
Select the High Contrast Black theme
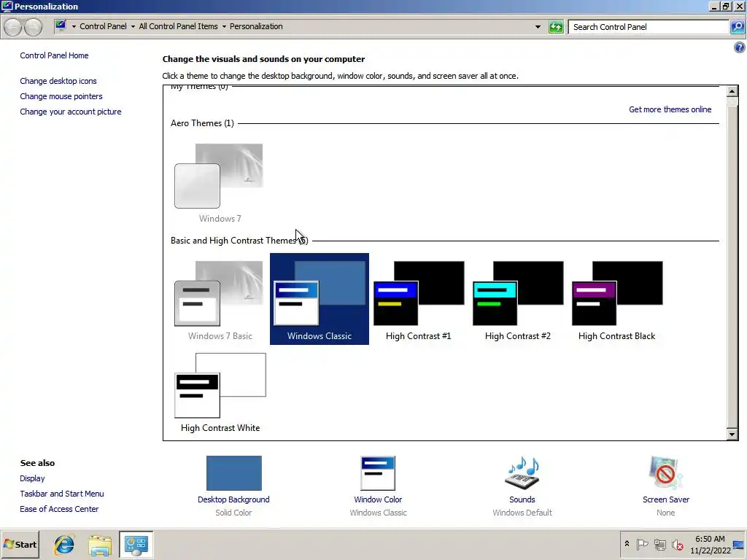[x=616, y=300]
